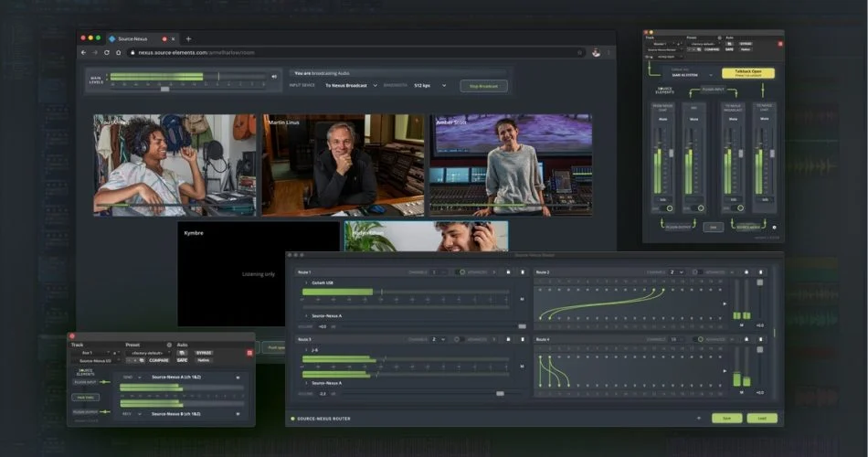868x457 pixels.
Task: Delete Route 3 with the trash icon
Action: [x=523, y=339]
